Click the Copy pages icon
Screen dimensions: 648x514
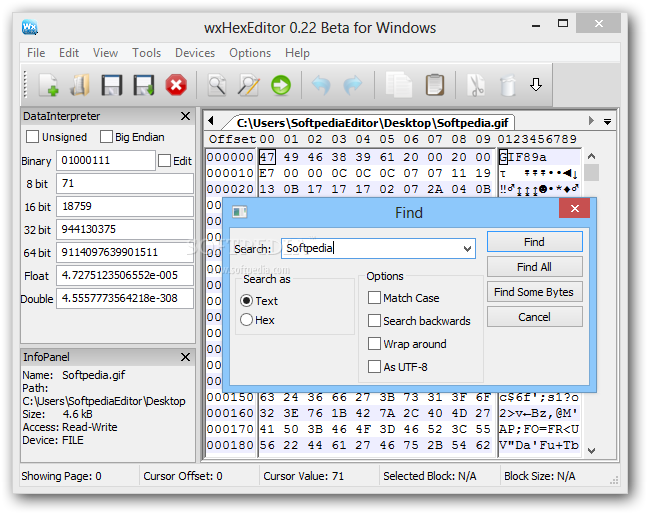click(x=398, y=85)
